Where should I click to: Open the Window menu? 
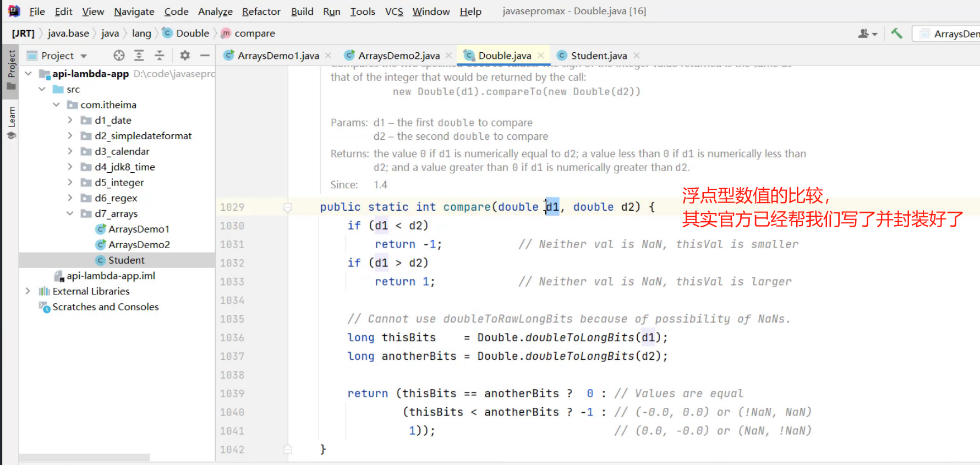coord(431,11)
